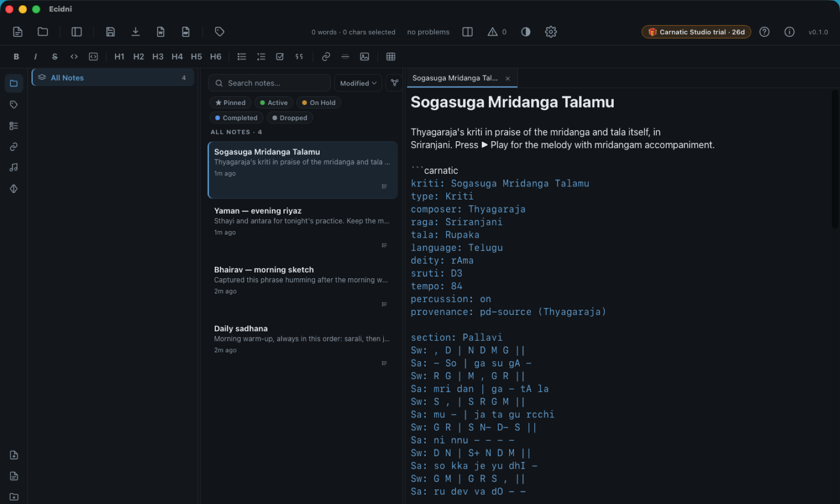
Task: Open settings with the gear icon
Action: point(551,32)
